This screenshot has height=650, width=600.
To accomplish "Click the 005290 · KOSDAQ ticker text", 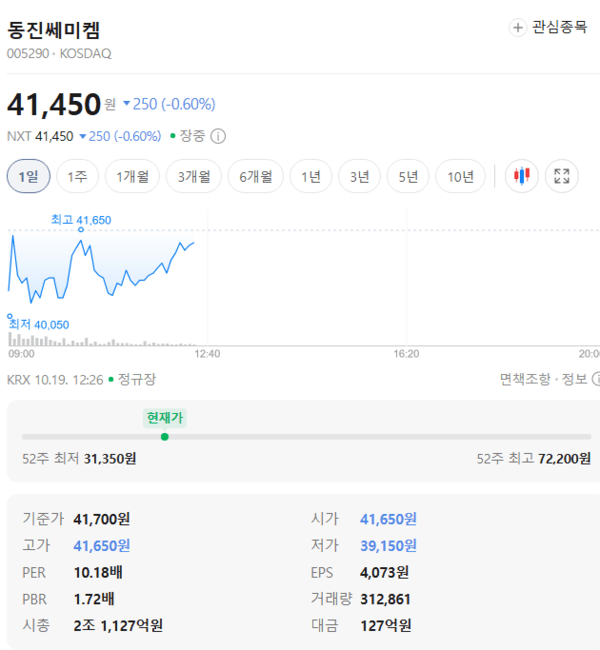I will 59,53.
